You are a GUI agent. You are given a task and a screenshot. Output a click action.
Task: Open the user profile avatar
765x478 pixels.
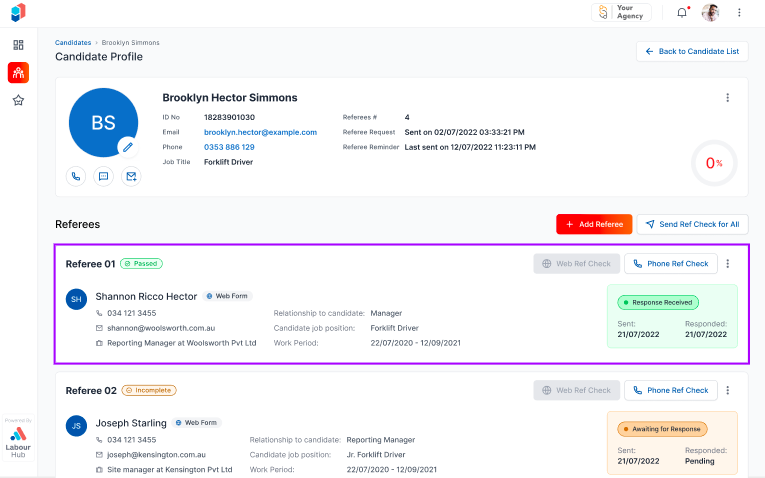pos(710,12)
